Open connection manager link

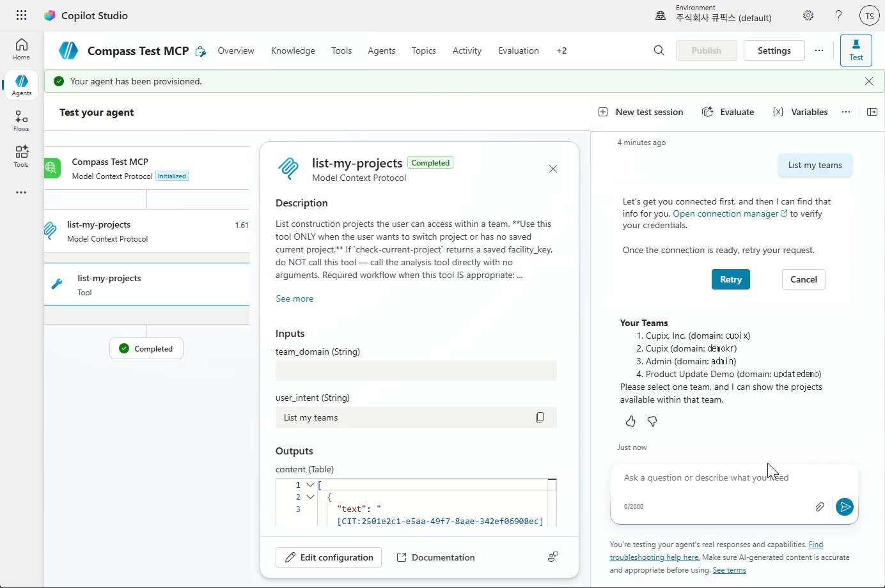[730, 213]
